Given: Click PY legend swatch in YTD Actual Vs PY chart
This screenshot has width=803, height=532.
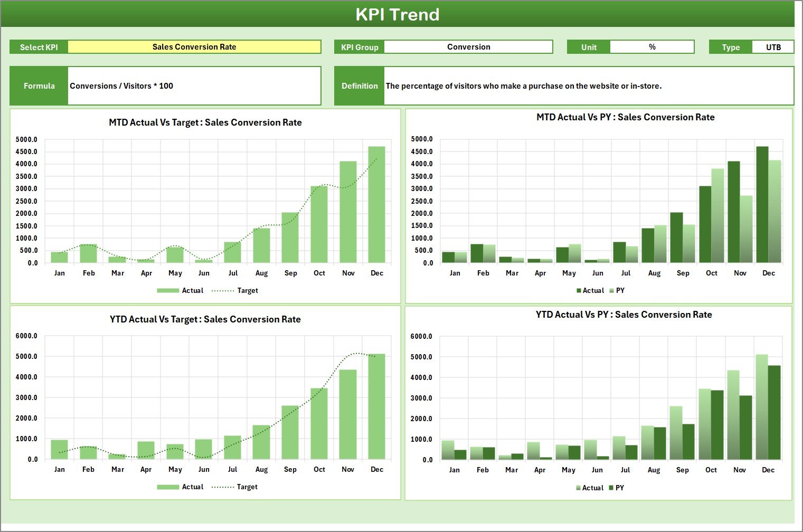Looking at the screenshot, I should tap(611, 488).
